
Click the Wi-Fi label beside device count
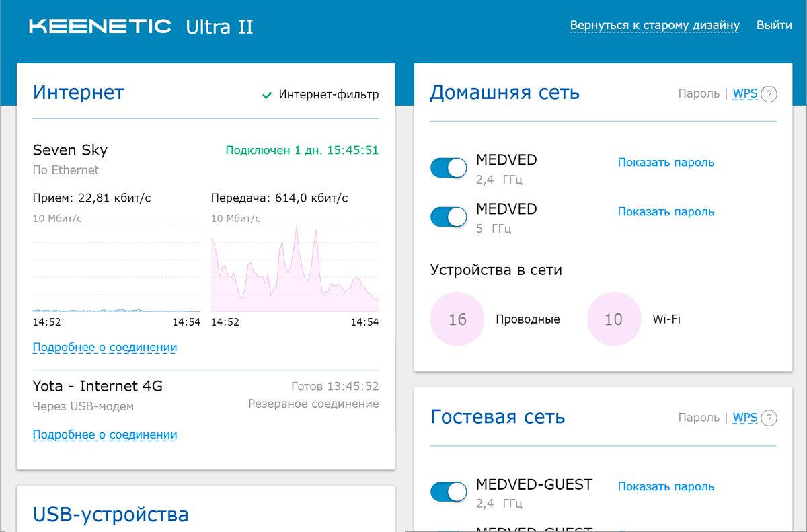[666, 319]
